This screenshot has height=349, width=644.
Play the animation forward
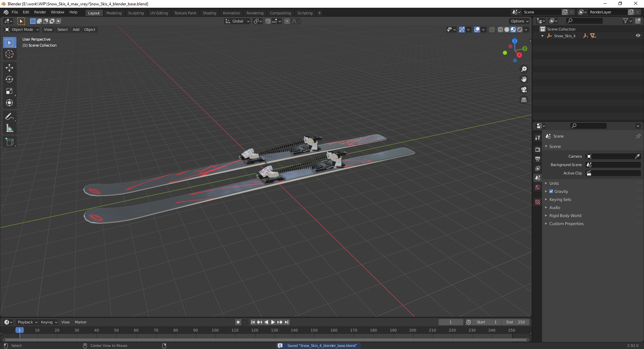[273, 322]
